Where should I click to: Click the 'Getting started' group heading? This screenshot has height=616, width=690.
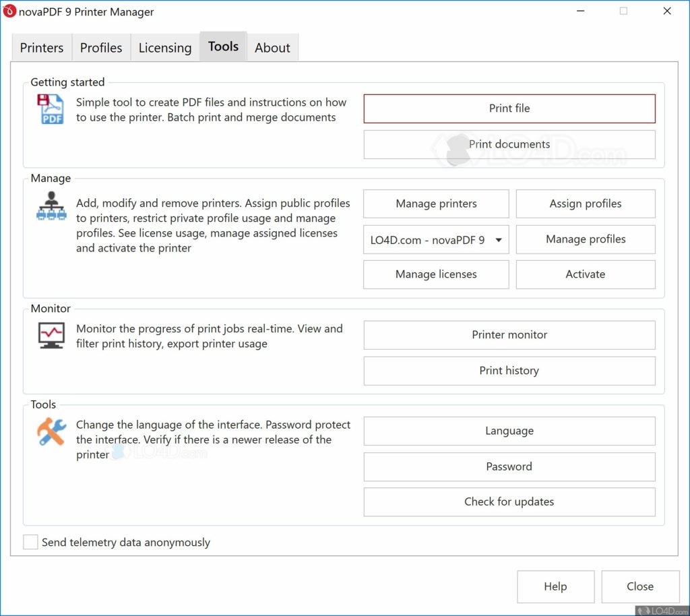pyautogui.click(x=67, y=82)
